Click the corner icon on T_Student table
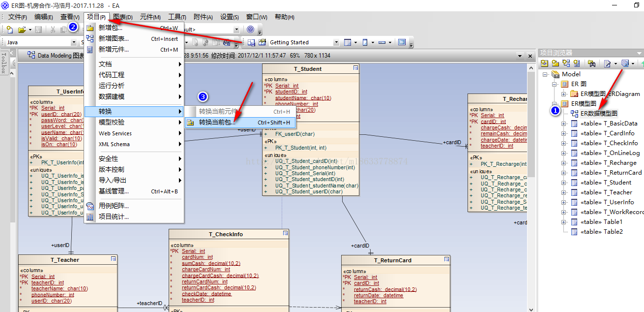Viewport: 644px width, 312px height. [x=355, y=68]
